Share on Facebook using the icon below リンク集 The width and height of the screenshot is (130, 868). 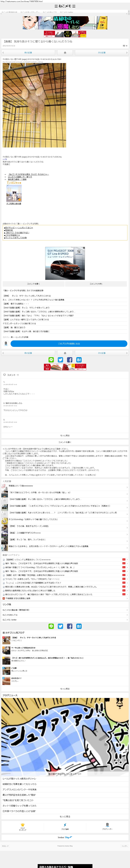tap(70, 626)
